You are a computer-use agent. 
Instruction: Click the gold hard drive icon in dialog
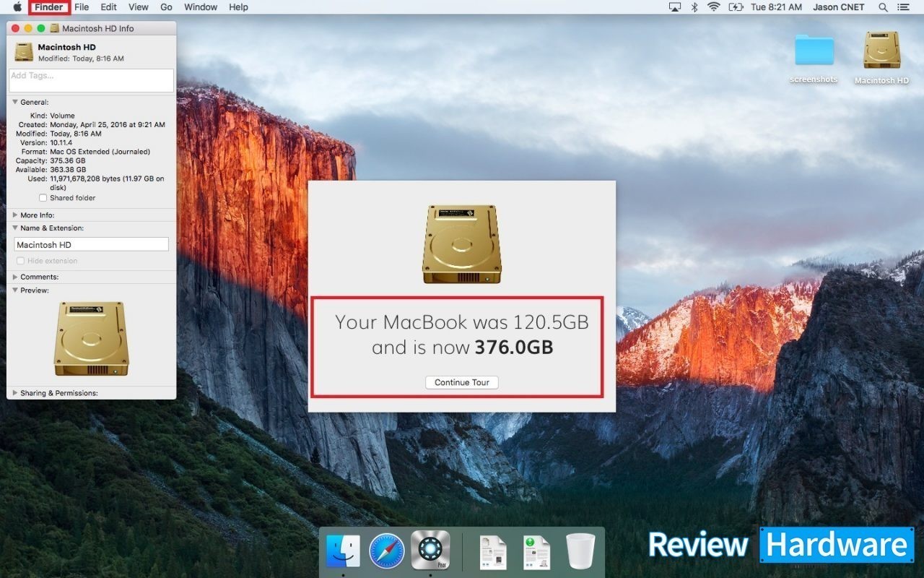coord(462,244)
